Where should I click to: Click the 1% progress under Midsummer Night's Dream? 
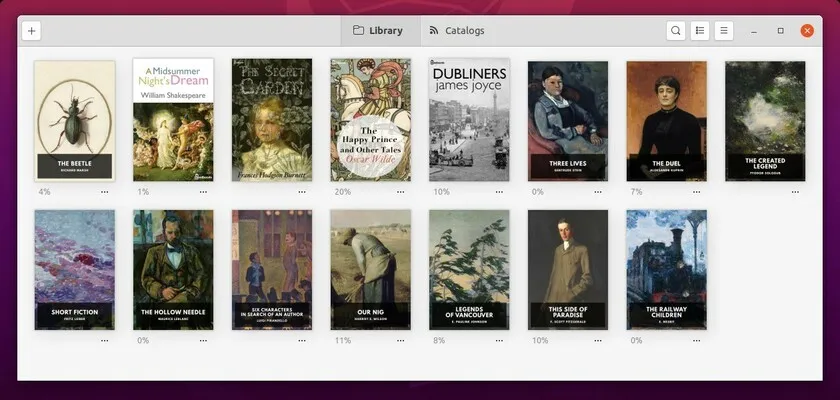(143, 192)
